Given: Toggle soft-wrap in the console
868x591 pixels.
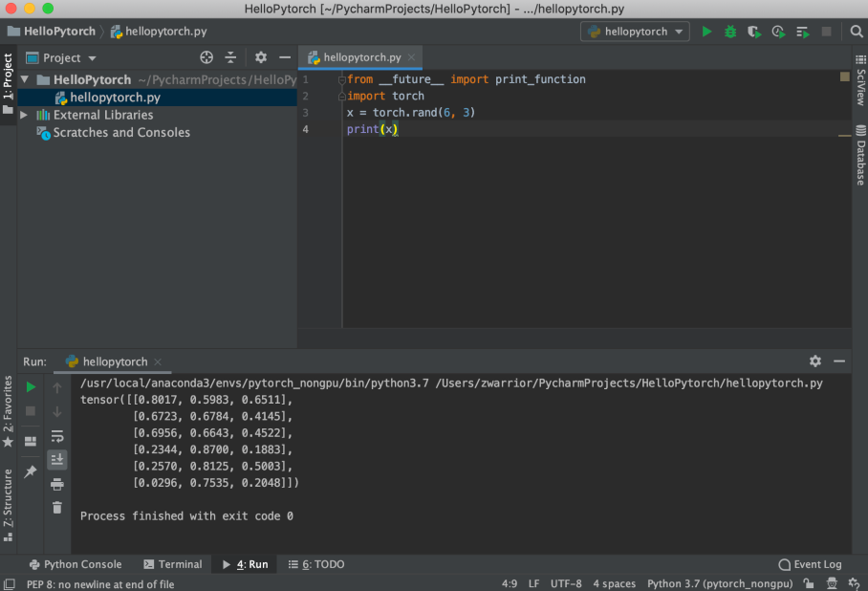Looking at the screenshot, I should pyautogui.click(x=56, y=436).
